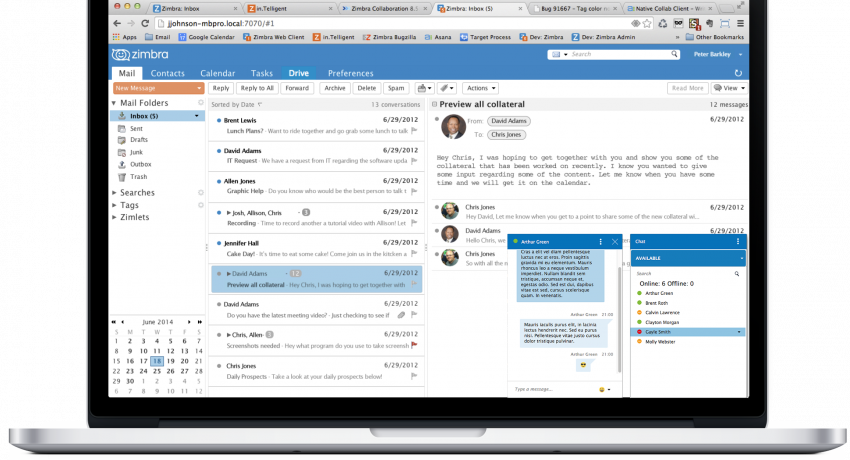Click the mail-type icon in Zimbra search box
This screenshot has width=850, height=460.
pos(556,54)
